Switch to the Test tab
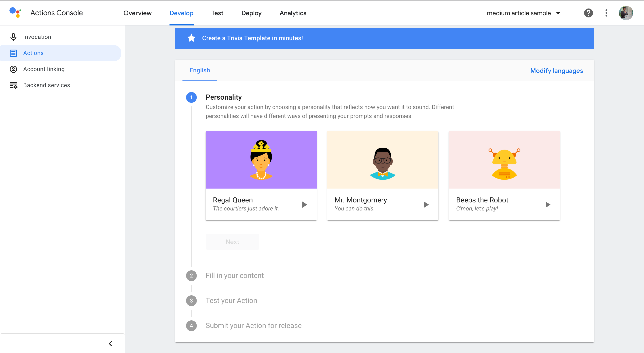 point(217,13)
